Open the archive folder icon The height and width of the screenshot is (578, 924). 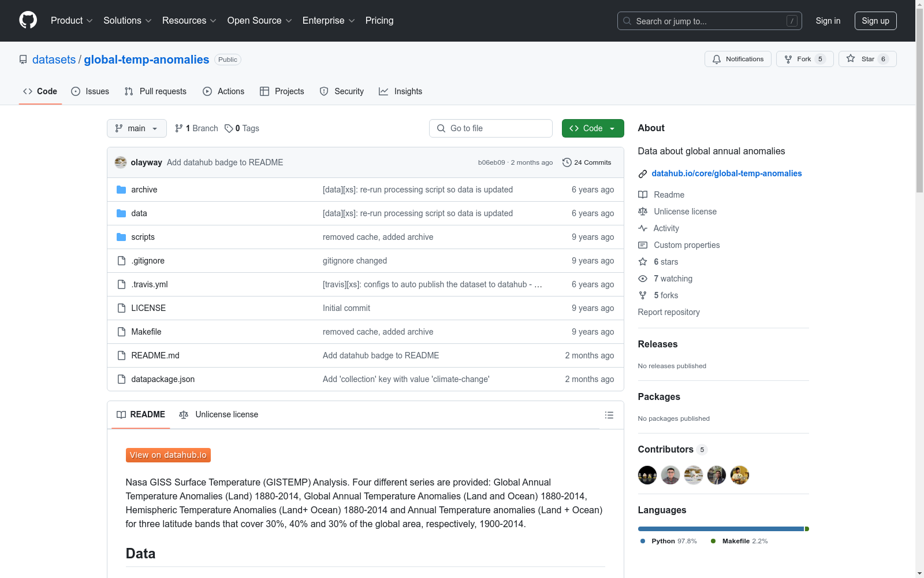click(121, 190)
